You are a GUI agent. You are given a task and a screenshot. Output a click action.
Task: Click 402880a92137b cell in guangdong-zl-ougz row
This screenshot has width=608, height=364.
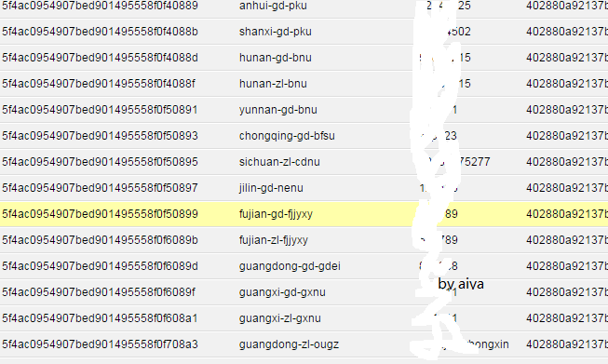click(x=567, y=344)
